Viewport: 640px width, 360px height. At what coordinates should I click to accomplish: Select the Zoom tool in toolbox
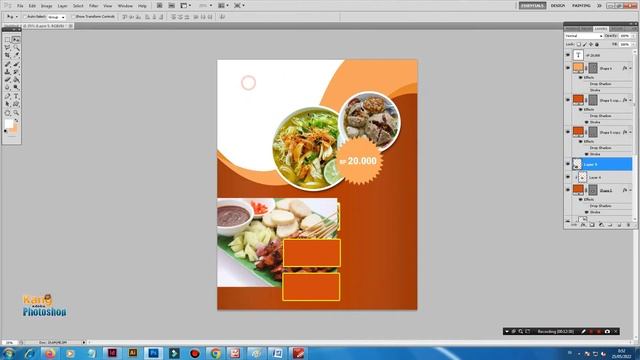click(16, 113)
